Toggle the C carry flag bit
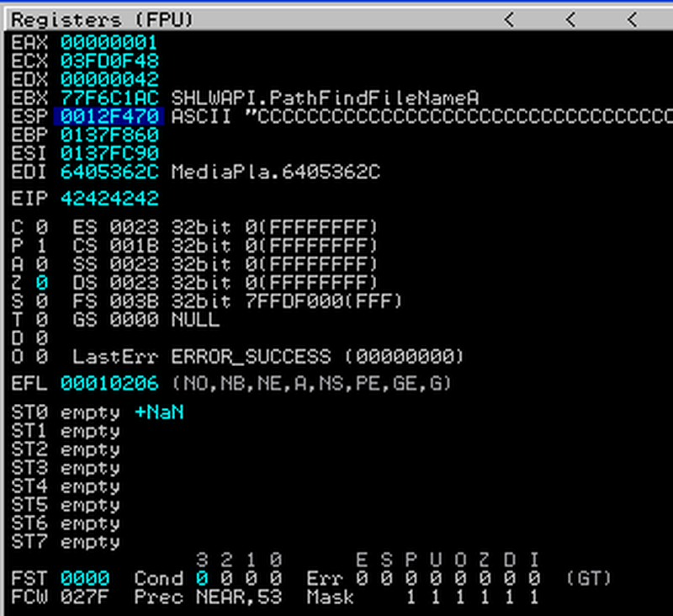 (40, 227)
